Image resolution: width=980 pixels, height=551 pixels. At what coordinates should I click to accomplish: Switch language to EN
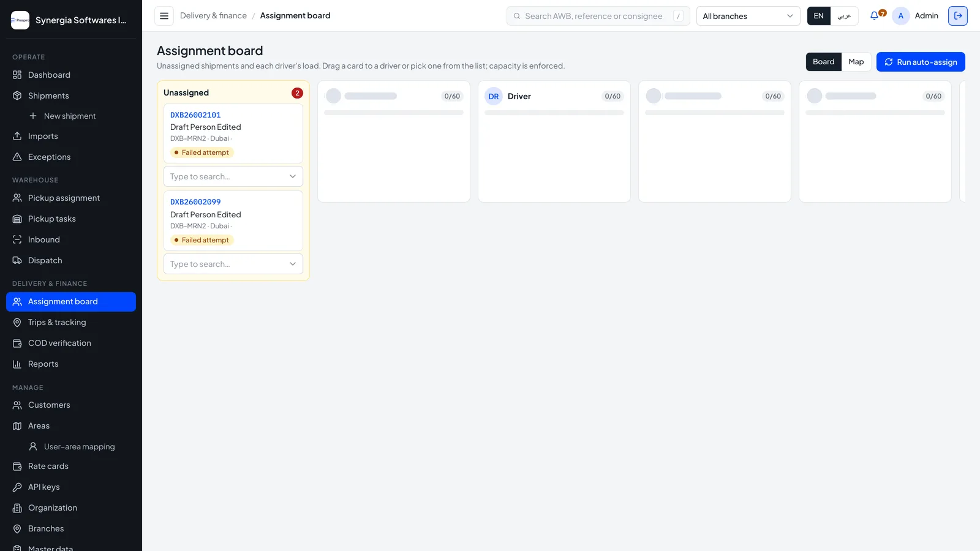pos(819,16)
